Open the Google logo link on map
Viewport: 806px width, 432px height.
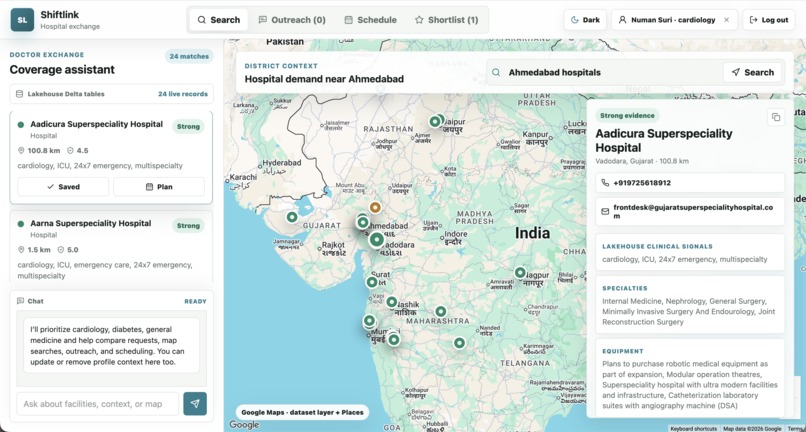pos(244,425)
